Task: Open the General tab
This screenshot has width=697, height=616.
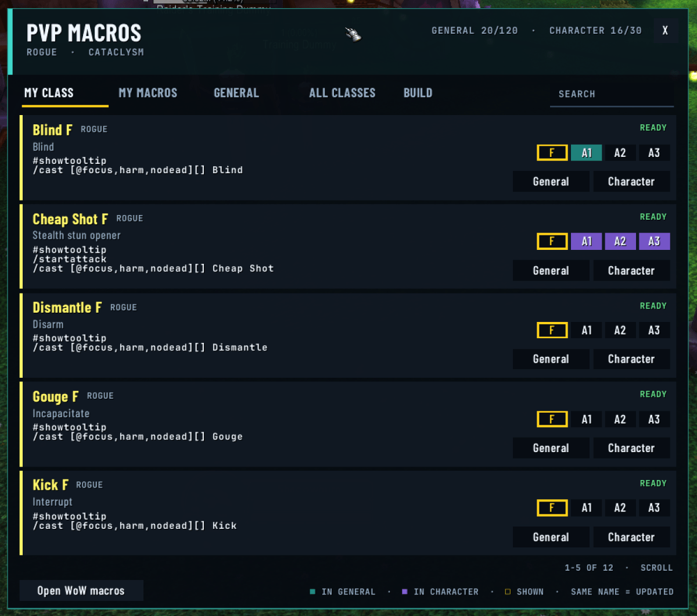Action: point(236,93)
